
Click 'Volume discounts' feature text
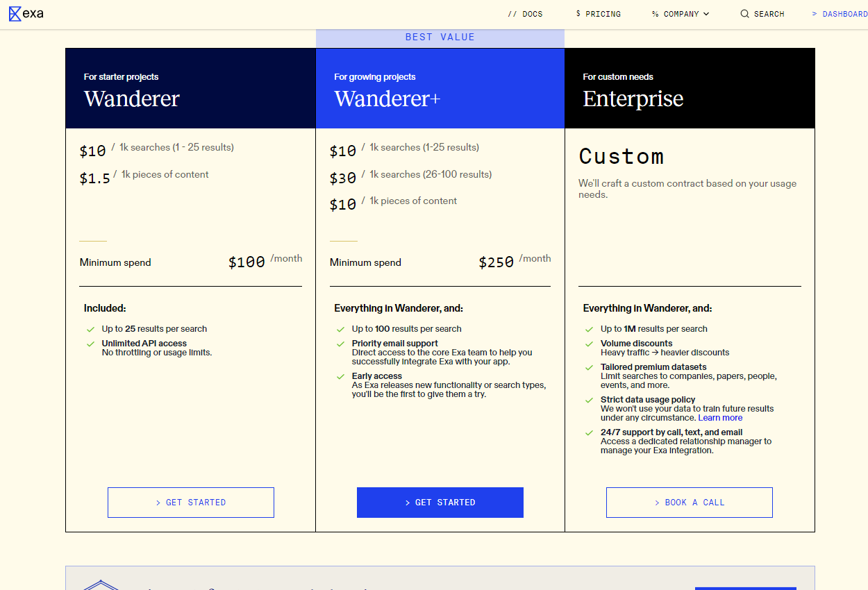(x=637, y=344)
